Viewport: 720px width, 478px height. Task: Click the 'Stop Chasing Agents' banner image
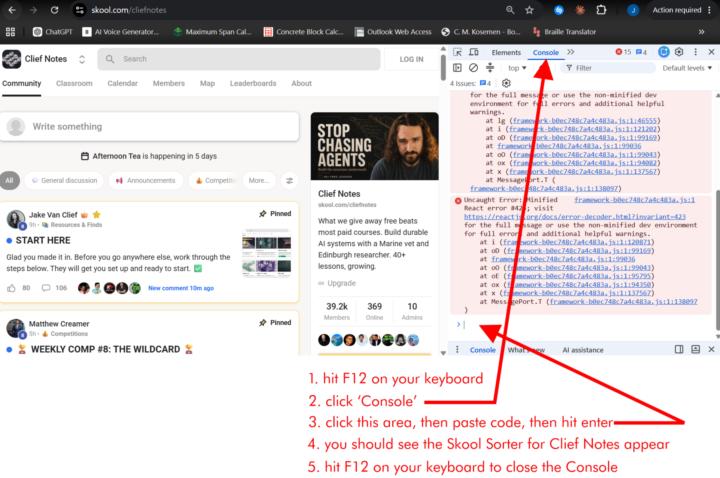[374, 146]
